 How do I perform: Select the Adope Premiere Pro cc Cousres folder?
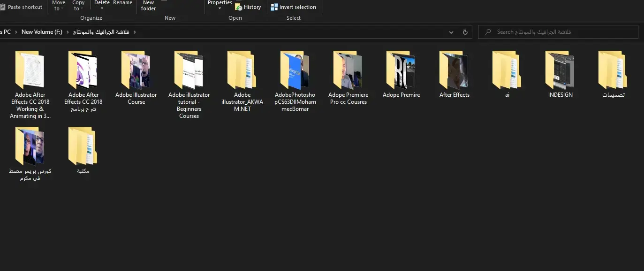pyautogui.click(x=348, y=77)
